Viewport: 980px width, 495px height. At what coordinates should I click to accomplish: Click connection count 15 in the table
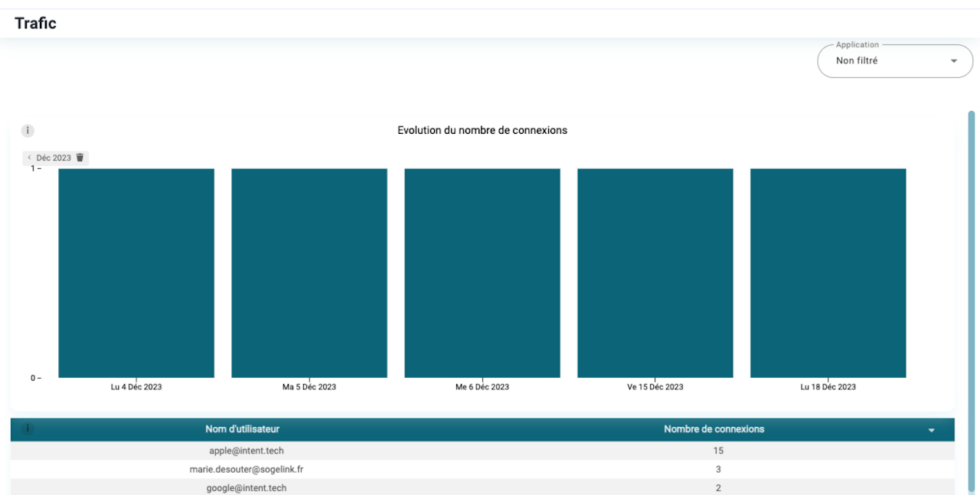tap(718, 451)
